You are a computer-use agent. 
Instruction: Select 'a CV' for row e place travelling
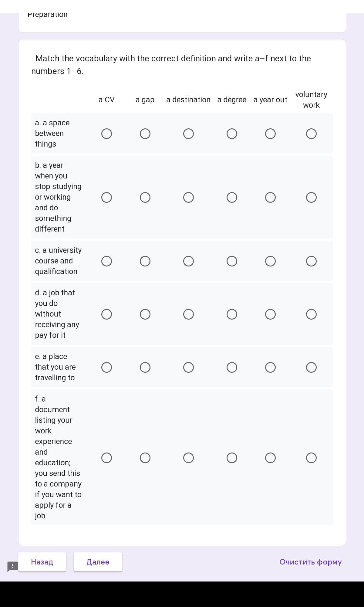[106, 368]
